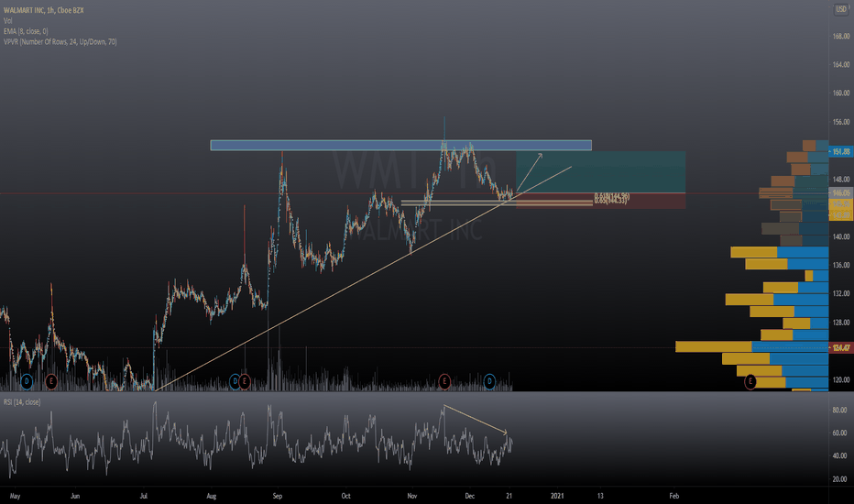Image resolution: width=854 pixels, height=504 pixels.
Task: Select the green profit target zone
Action: click(601, 172)
